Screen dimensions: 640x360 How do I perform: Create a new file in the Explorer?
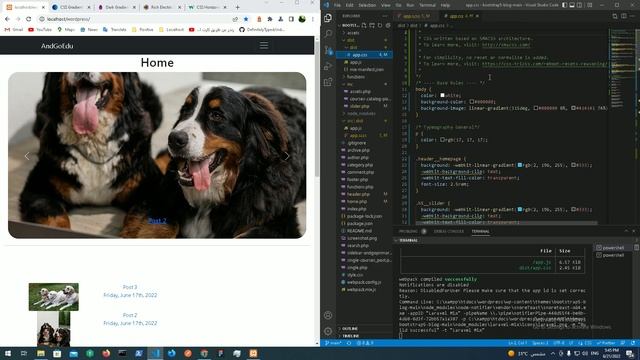[364, 25]
